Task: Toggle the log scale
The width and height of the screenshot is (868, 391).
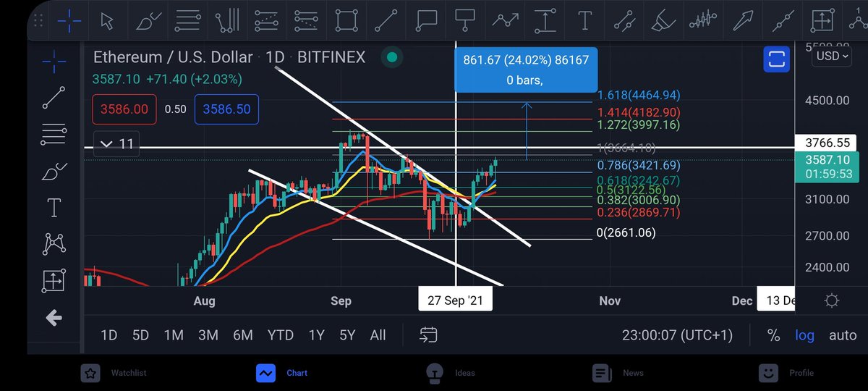Action: pyautogui.click(x=804, y=335)
